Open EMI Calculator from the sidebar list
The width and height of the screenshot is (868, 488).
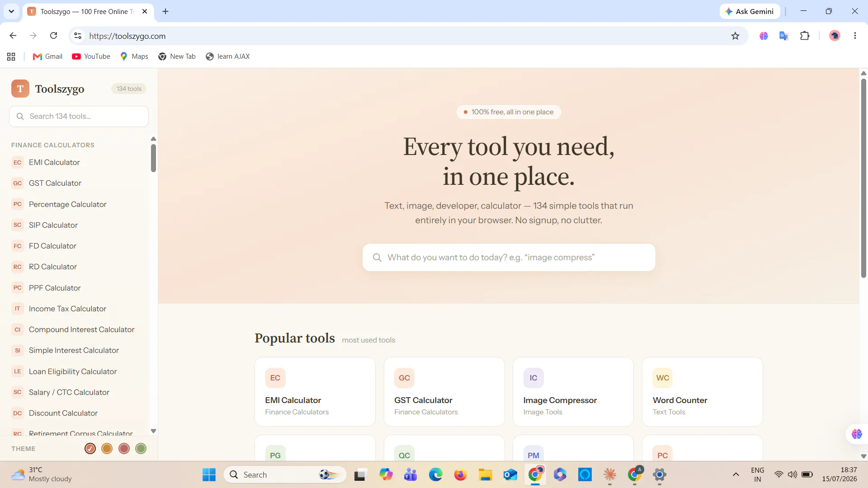click(54, 162)
